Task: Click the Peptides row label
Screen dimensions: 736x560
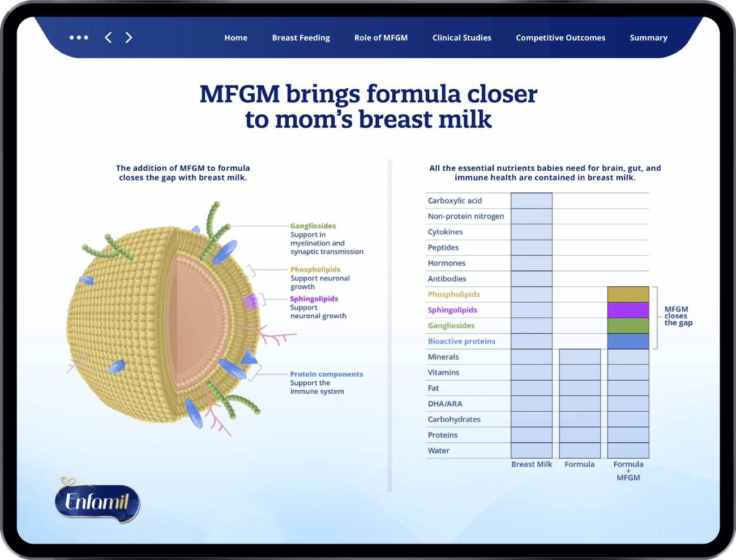Action: click(x=443, y=247)
